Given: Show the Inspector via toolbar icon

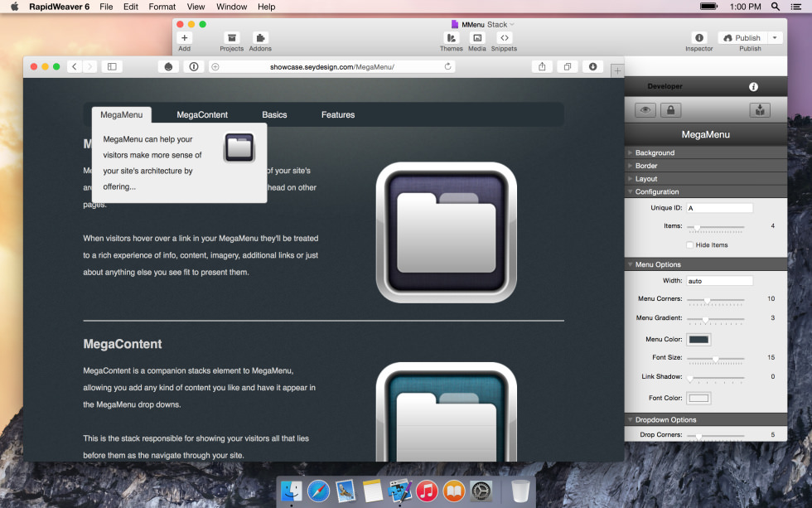Looking at the screenshot, I should (699, 38).
